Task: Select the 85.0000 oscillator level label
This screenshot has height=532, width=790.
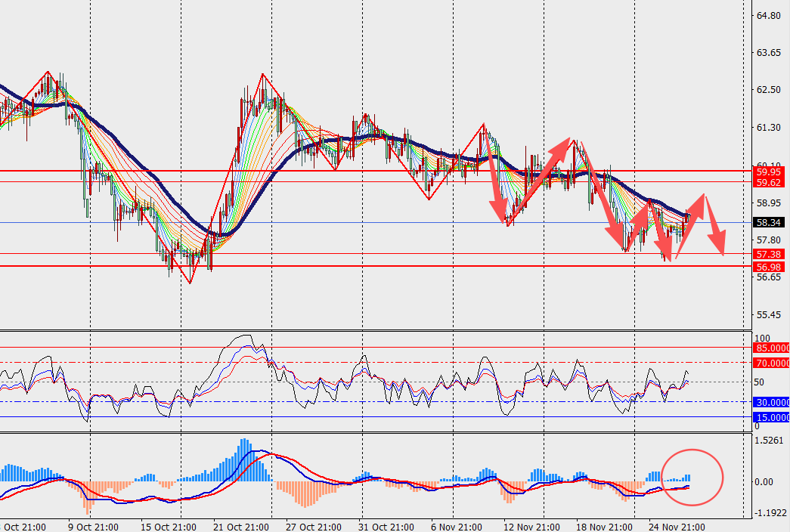Action: pyautogui.click(x=771, y=348)
